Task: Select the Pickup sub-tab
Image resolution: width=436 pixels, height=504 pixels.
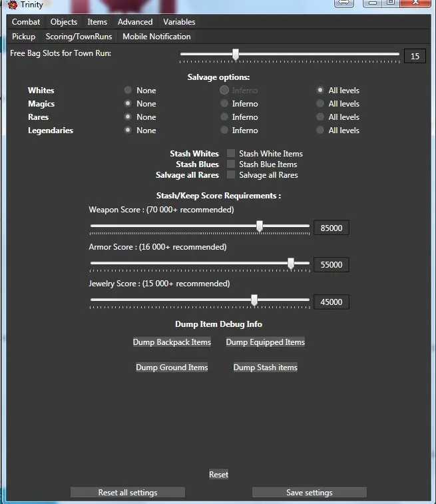Action: [23, 37]
